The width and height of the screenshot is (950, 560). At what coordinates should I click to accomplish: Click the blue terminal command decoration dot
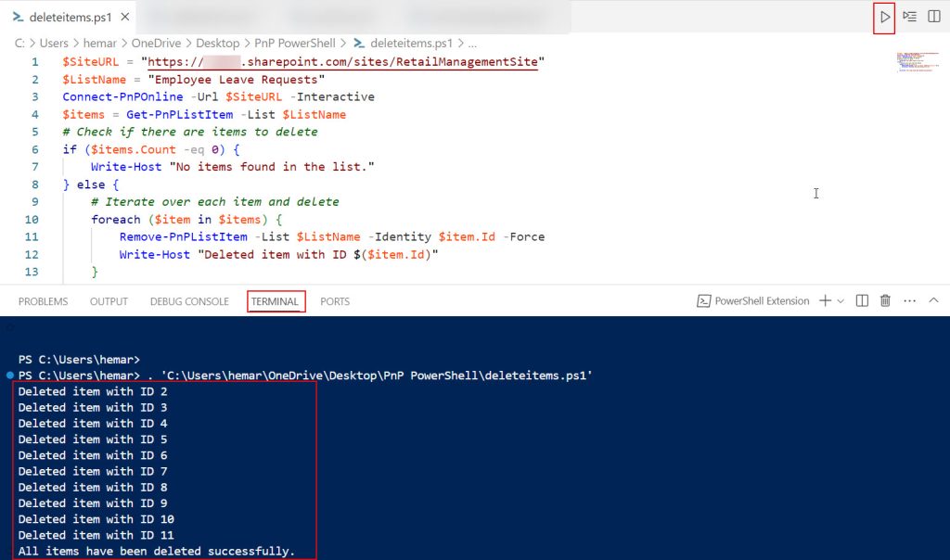(x=9, y=375)
